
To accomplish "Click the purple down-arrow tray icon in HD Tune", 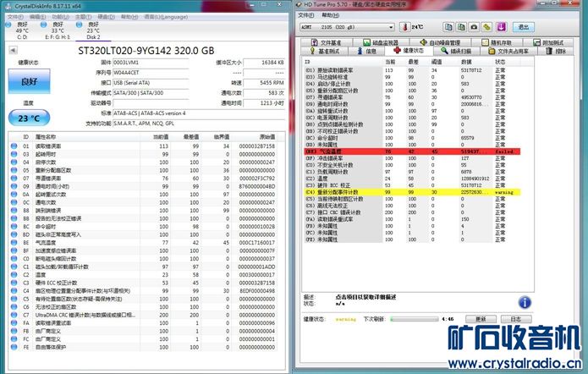I will [502, 27].
